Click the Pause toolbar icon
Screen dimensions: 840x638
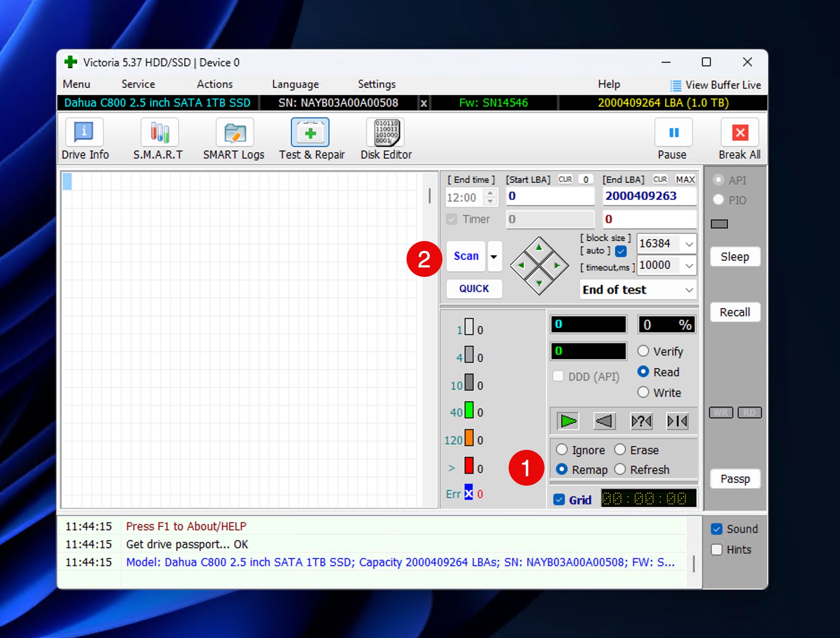tap(673, 133)
